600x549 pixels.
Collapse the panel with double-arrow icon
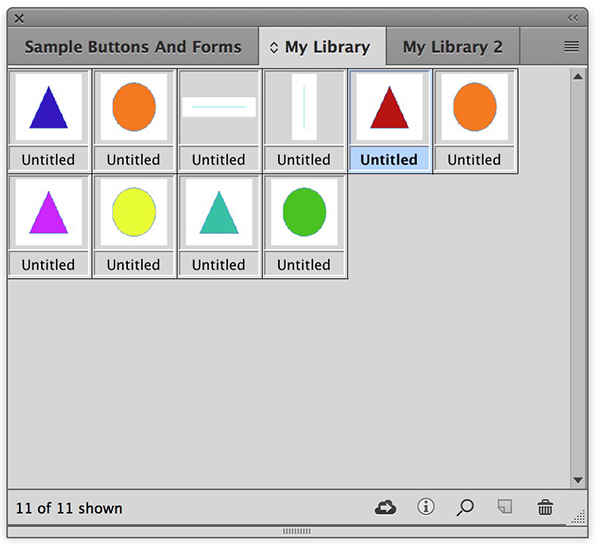point(573,18)
